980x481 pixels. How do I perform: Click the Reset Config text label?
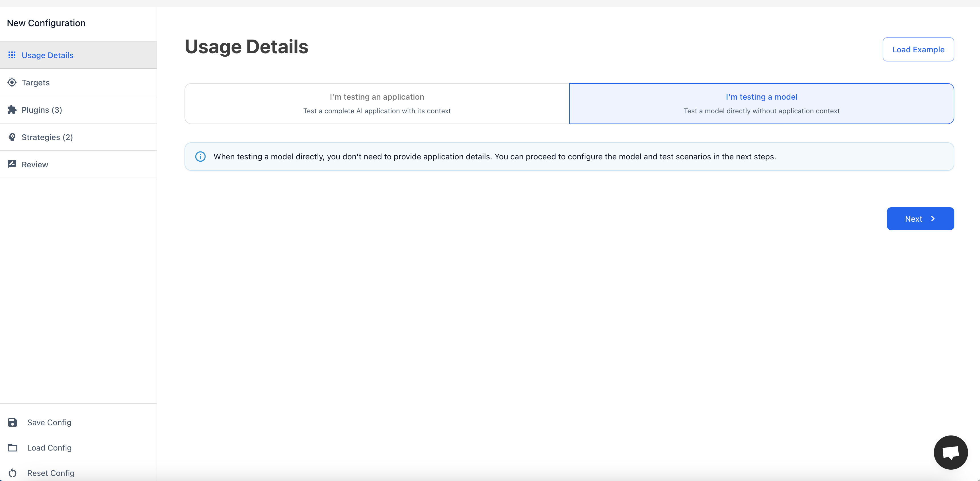51,473
